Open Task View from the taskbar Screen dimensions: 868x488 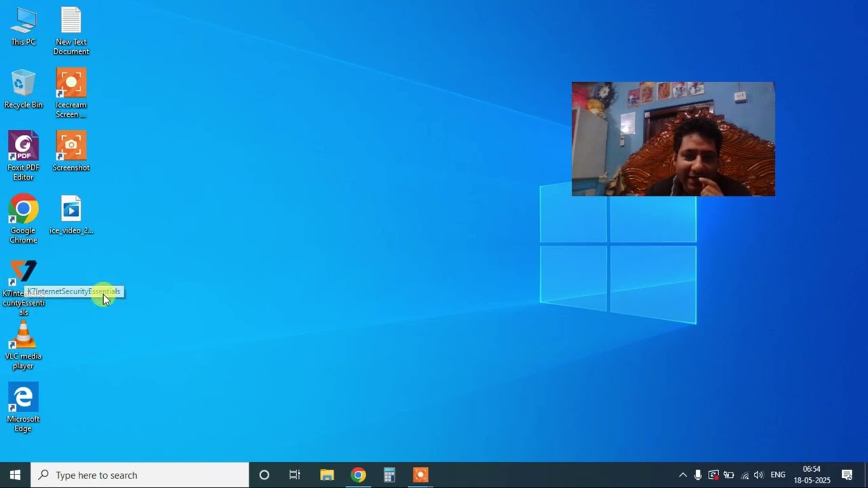coord(294,475)
